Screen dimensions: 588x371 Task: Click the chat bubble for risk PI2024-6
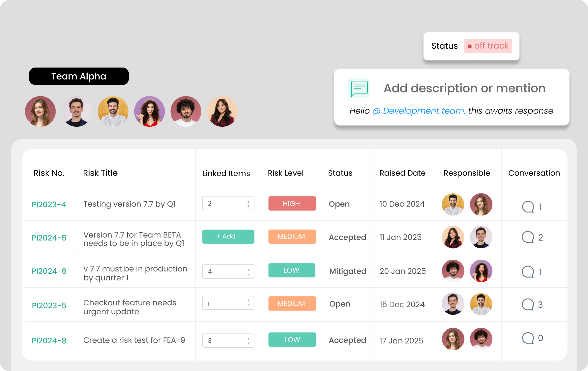pos(528,271)
